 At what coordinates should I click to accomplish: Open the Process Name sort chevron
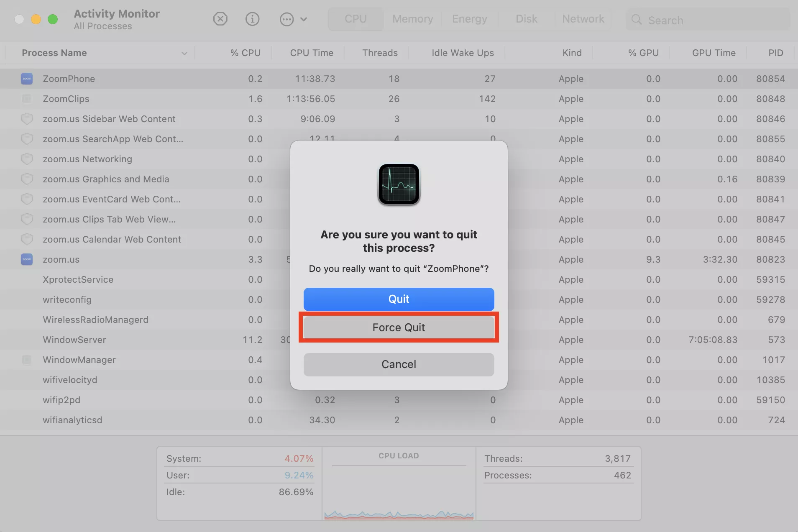point(184,53)
